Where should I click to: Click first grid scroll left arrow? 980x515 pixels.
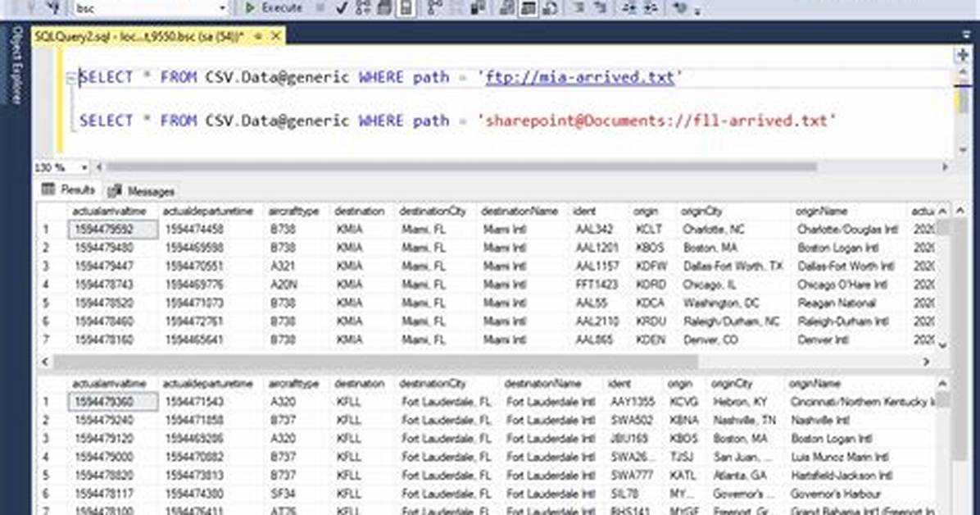tap(45, 362)
